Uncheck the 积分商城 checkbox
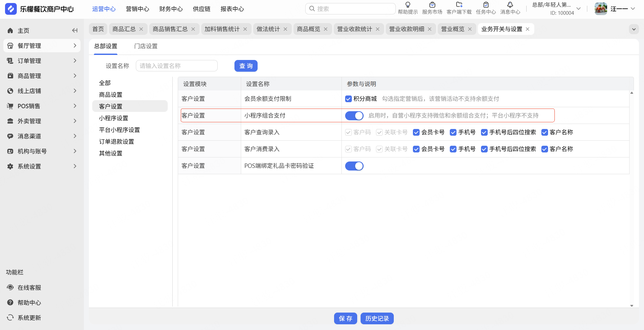 click(x=348, y=99)
